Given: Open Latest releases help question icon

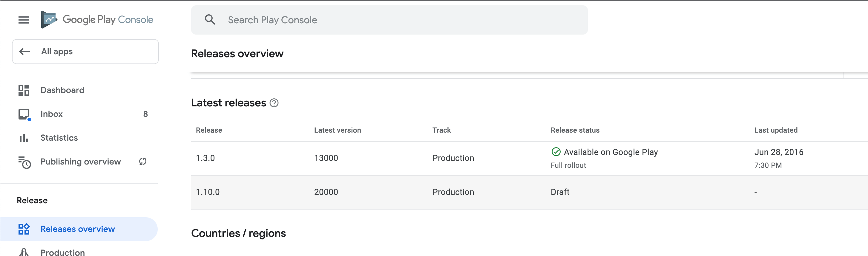Looking at the screenshot, I should click(274, 103).
